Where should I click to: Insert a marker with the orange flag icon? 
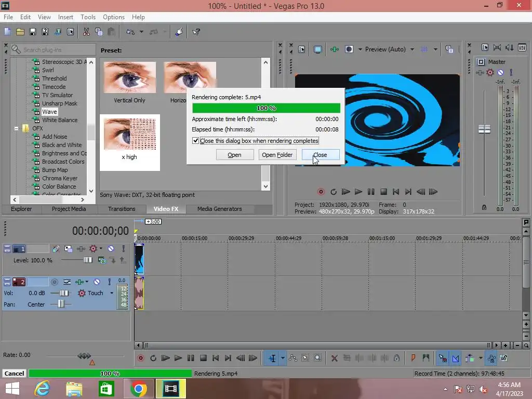(413, 358)
